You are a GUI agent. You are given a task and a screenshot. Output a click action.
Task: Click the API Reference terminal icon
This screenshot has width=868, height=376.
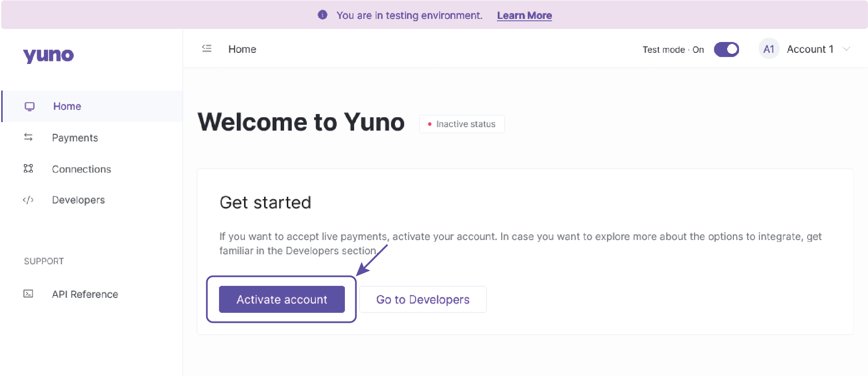[x=28, y=294]
